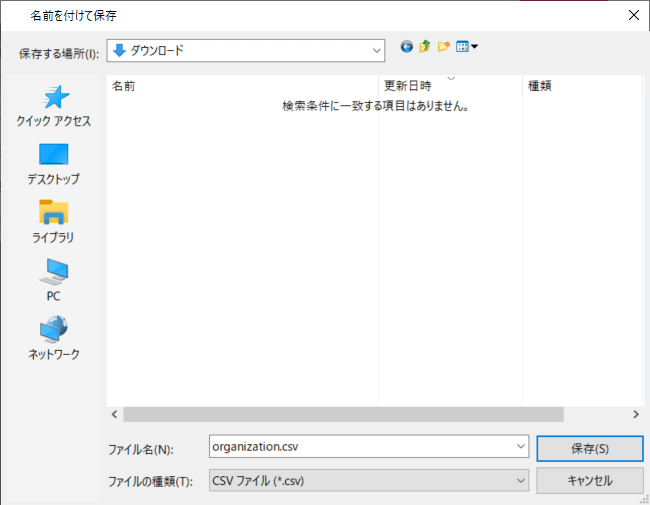Open クイック アクセス in sidebar

click(x=53, y=106)
